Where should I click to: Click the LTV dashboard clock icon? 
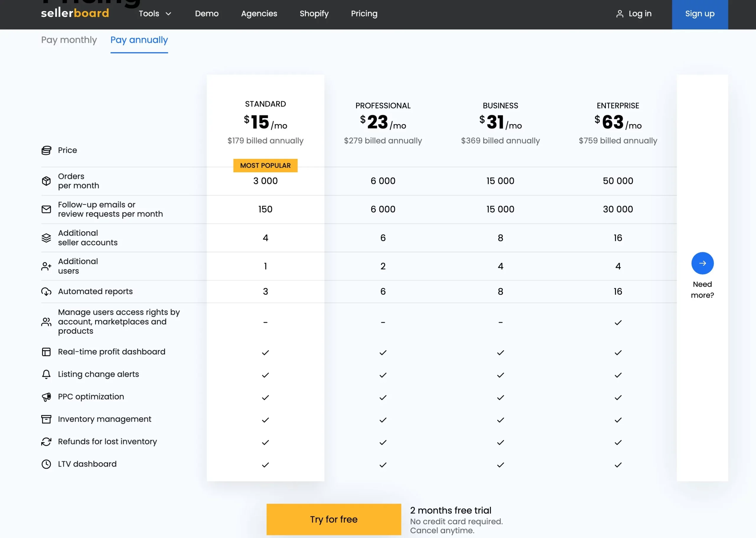click(x=46, y=464)
